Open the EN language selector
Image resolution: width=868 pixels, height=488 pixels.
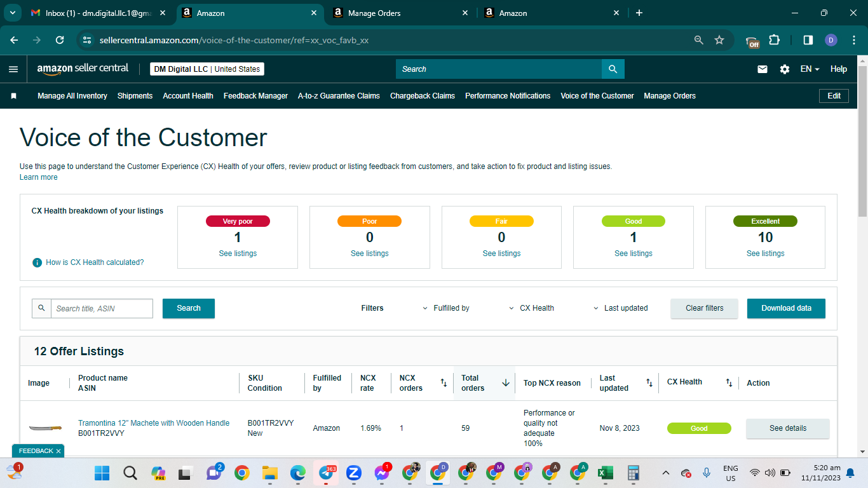(810, 69)
